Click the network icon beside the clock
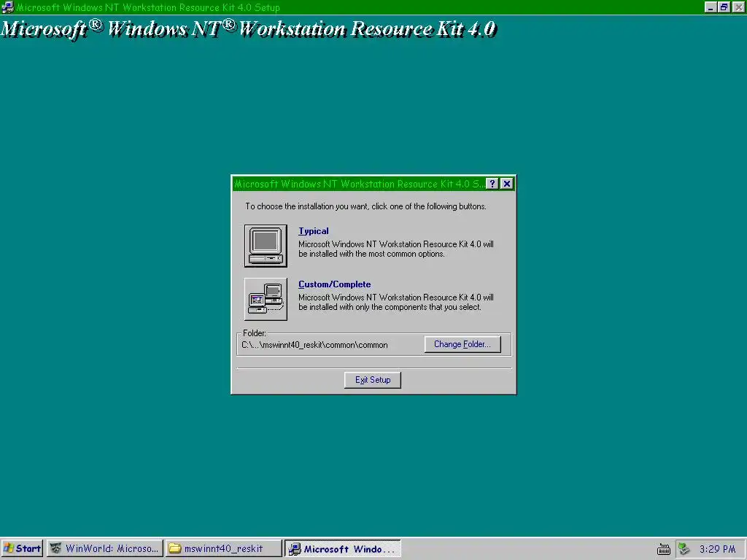The height and width of the screenshot is (560, 747). [684, 548]
